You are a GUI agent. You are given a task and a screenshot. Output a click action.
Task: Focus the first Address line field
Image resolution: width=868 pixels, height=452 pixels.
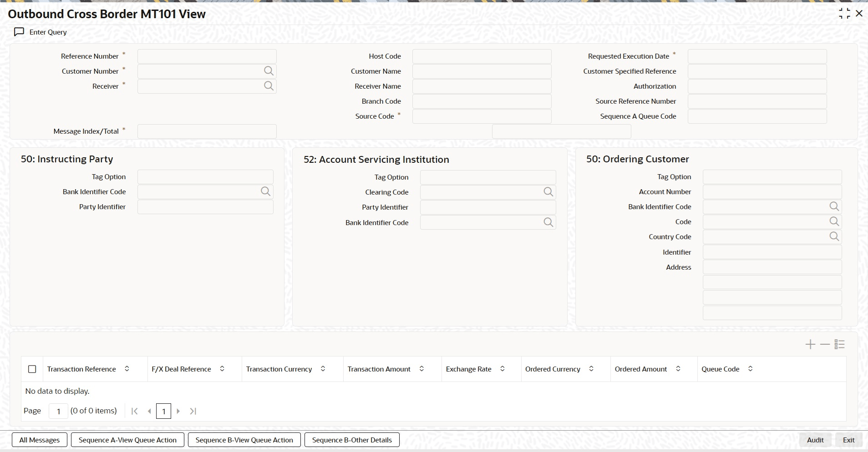tap(772, 267)
